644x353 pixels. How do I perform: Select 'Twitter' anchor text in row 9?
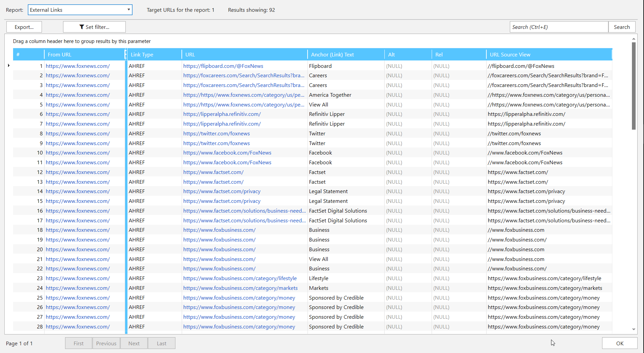[346, 143]
